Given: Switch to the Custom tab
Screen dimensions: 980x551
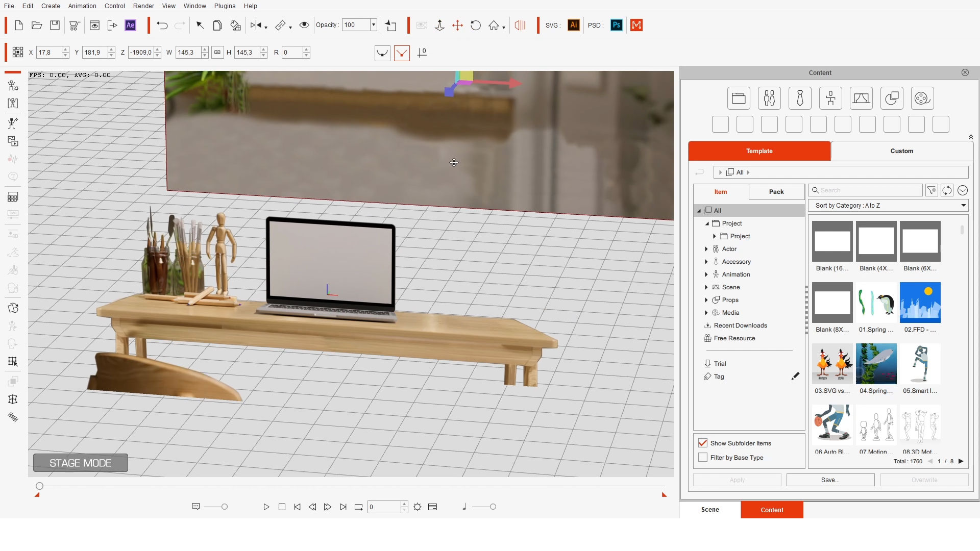Looking at the screenshot, I should (x=901, y=151).
